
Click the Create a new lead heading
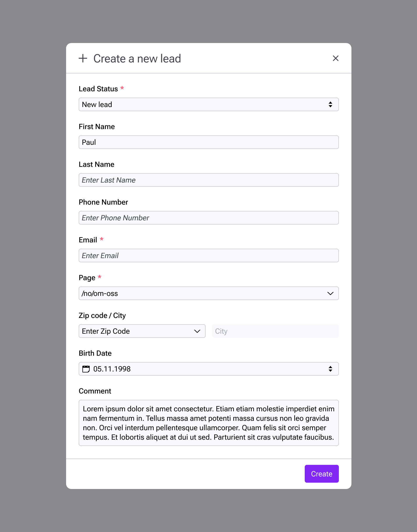[137, 58]
